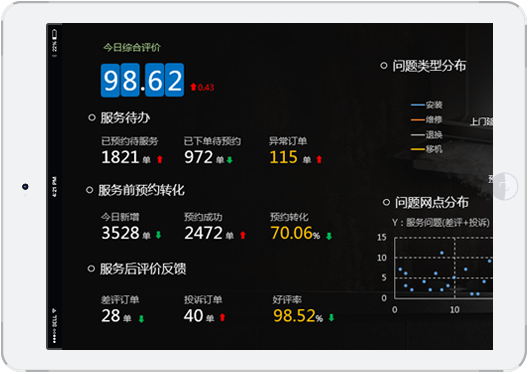Viewport: 530px width, 374px height.
Task: Click the green down arrow beside 3528
Action: coord(158,235)
